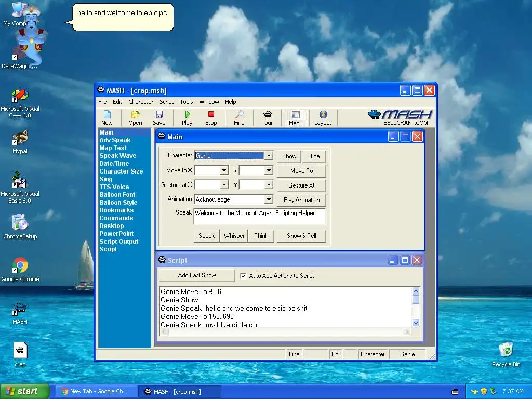This screenshot has width=532, height=399.
Task: Click script scrollbar down arrow
Action: (x=416, y=323)
